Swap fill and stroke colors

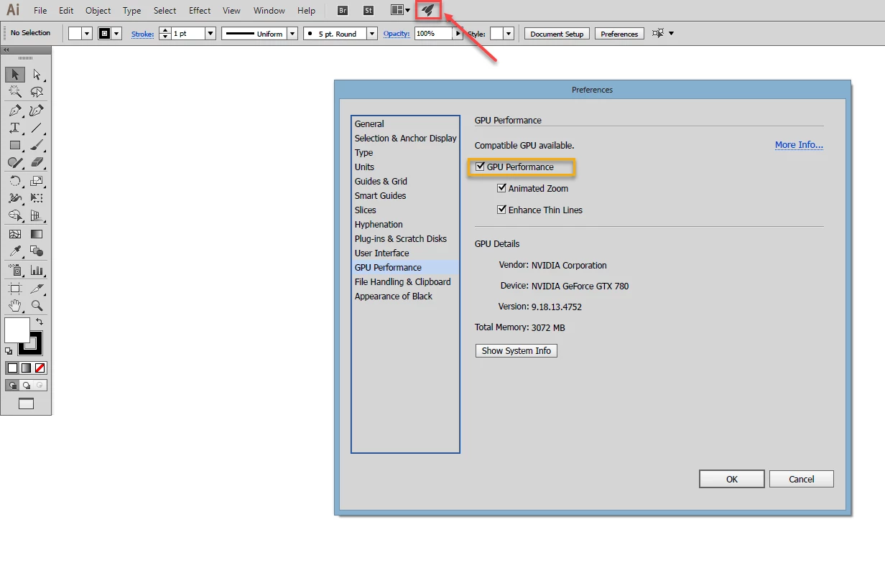coord(40,322)
